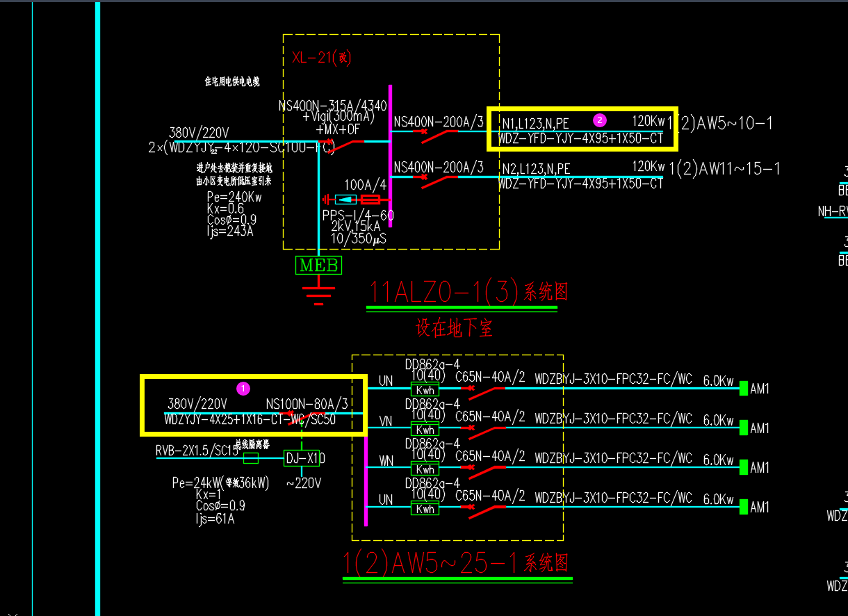Screen dimensions: 848x616
Task: Select C65N-40A/2 breaker text on the WN row
Action: coord(490,456)
